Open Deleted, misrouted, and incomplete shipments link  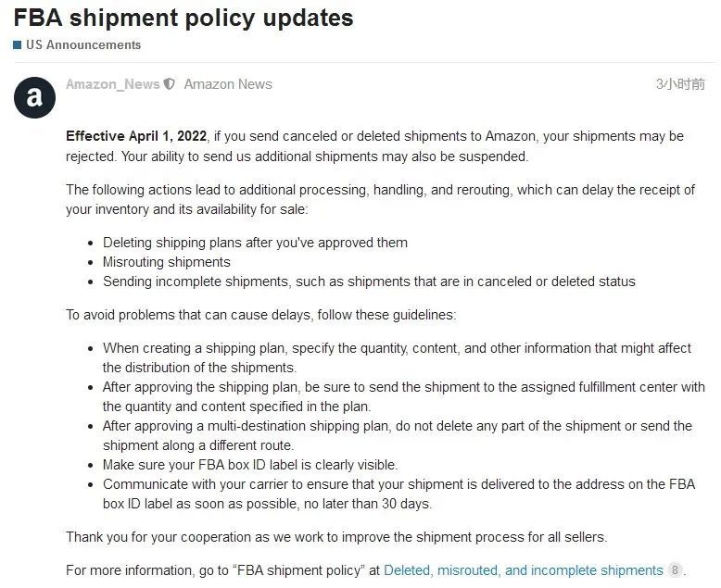point(524,570)
